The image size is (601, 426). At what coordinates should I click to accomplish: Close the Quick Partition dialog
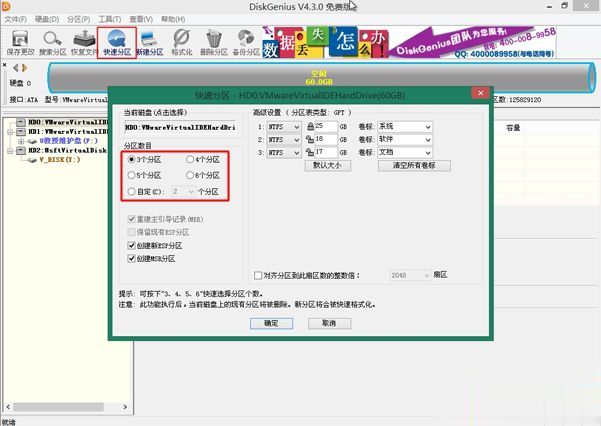pos(480,93)
